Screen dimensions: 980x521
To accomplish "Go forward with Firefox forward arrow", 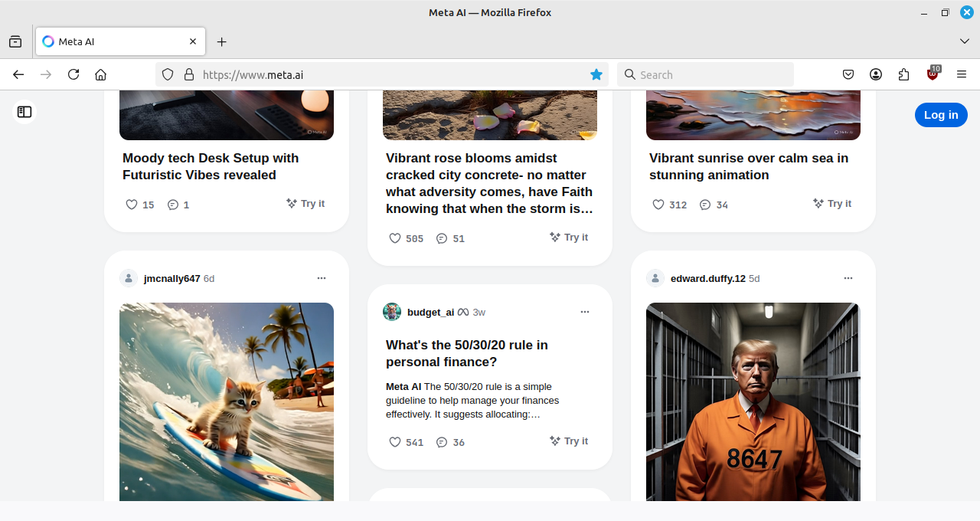I will pyautogui.click(x=46, y=74).
